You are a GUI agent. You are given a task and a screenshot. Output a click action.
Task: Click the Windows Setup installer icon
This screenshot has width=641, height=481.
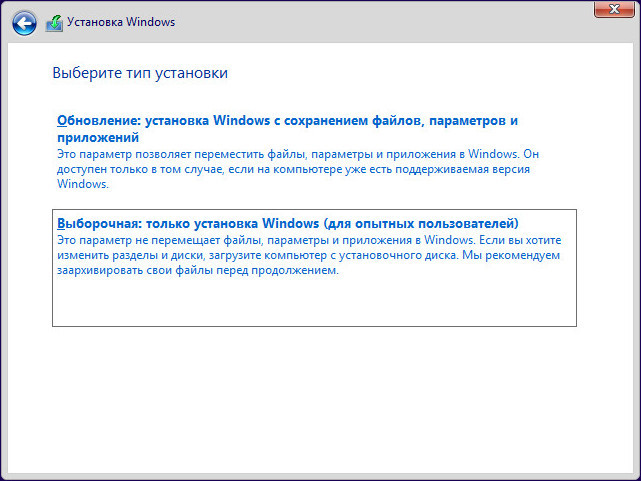click(x=54, y=23)
